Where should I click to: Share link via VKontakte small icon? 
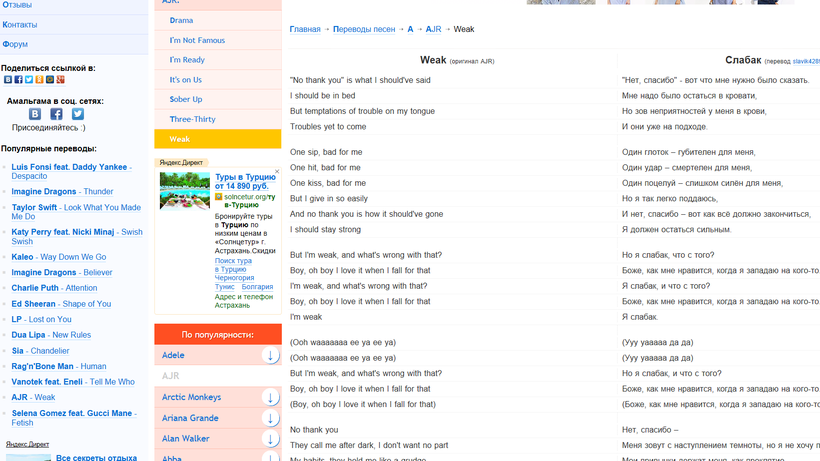click(x=8, y=79)
